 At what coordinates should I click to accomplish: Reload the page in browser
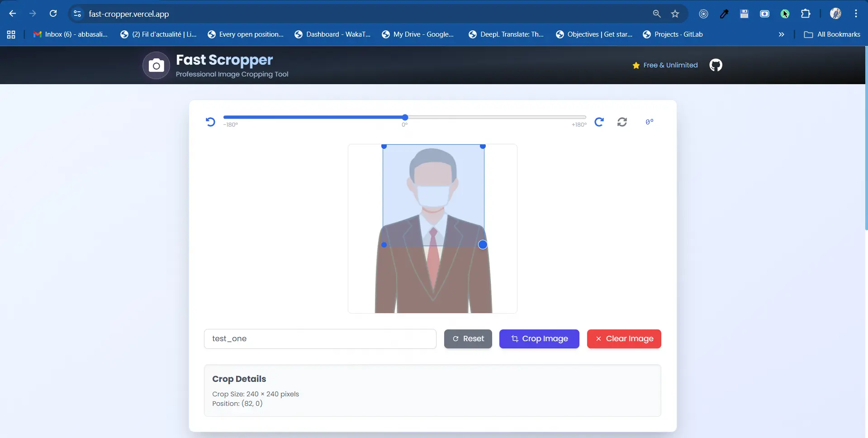53,14
